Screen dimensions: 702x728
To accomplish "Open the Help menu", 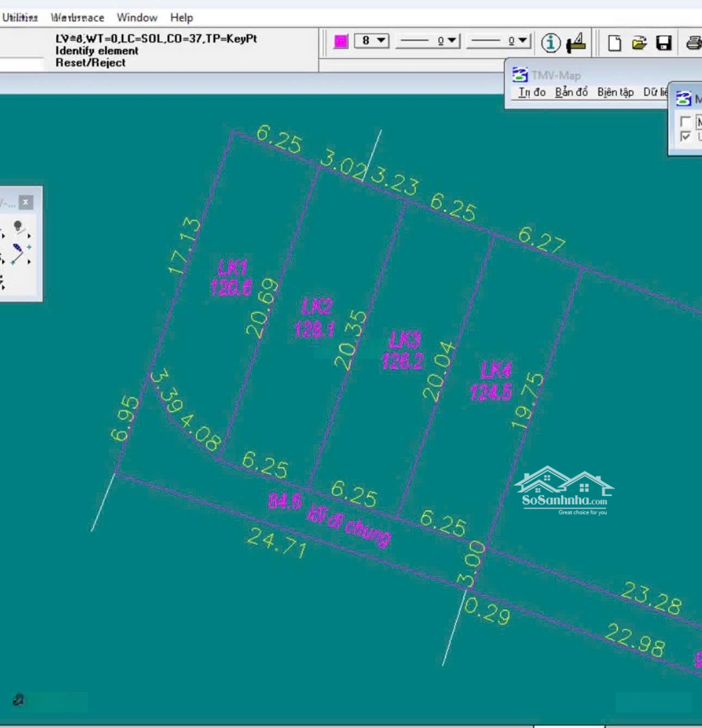I will pos(181,18).
